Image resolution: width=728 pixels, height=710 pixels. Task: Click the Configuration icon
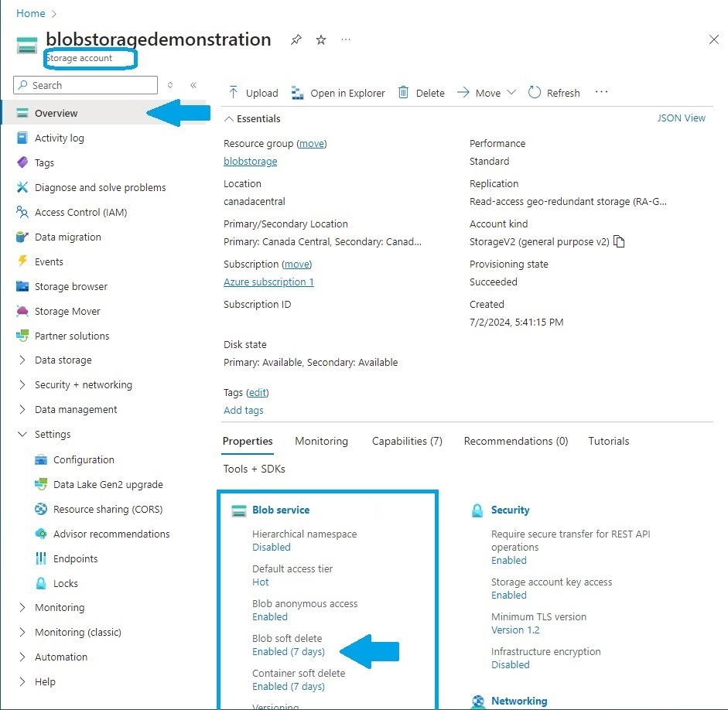pos(41,459)
